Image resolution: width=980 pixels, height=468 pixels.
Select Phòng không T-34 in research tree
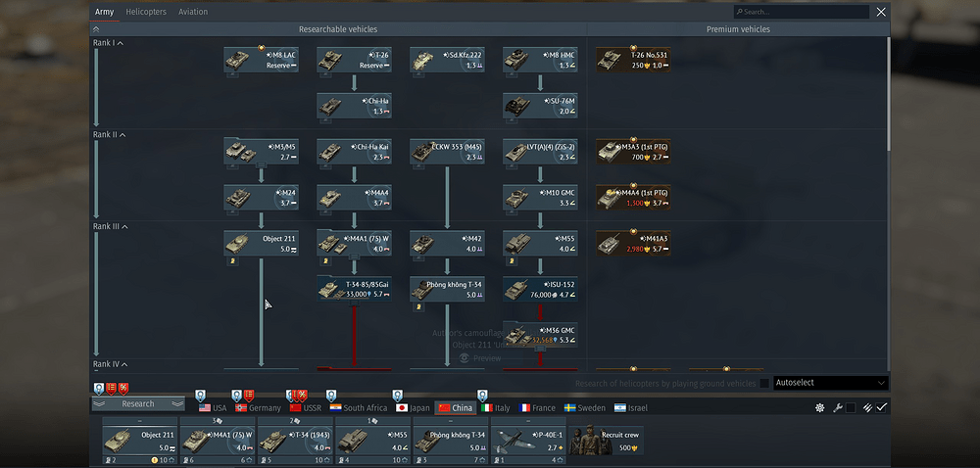coord(448,290)
